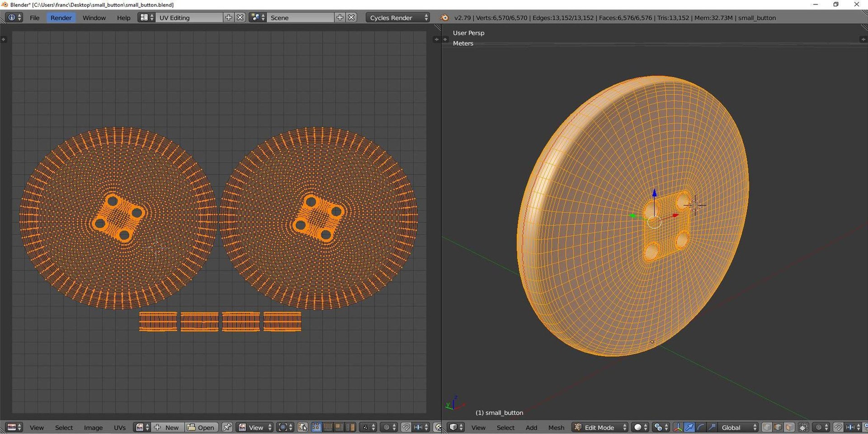868x434 pixels.
Task: Toggle 3D manipulator widget display
Action: pyautogui.click(x=678, y=427)
